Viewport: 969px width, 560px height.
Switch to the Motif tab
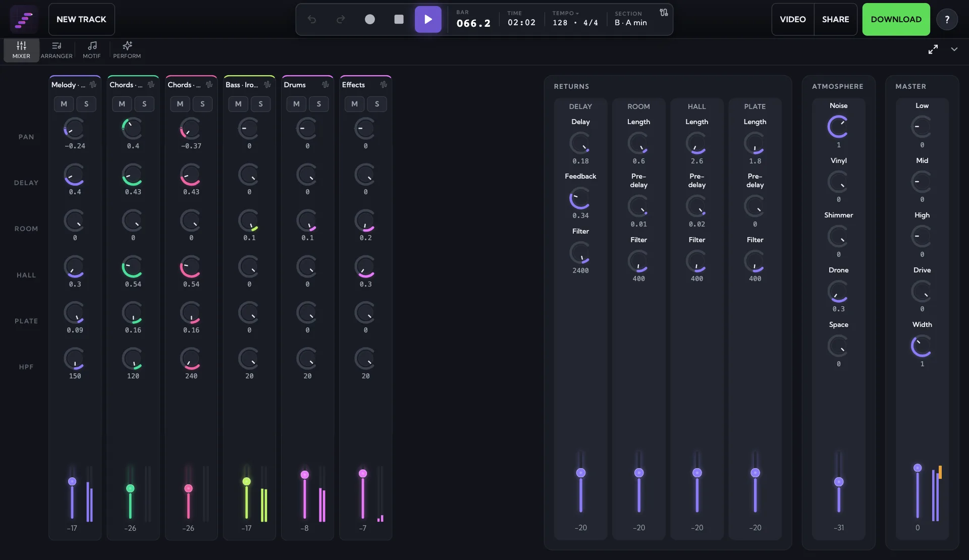92,50
